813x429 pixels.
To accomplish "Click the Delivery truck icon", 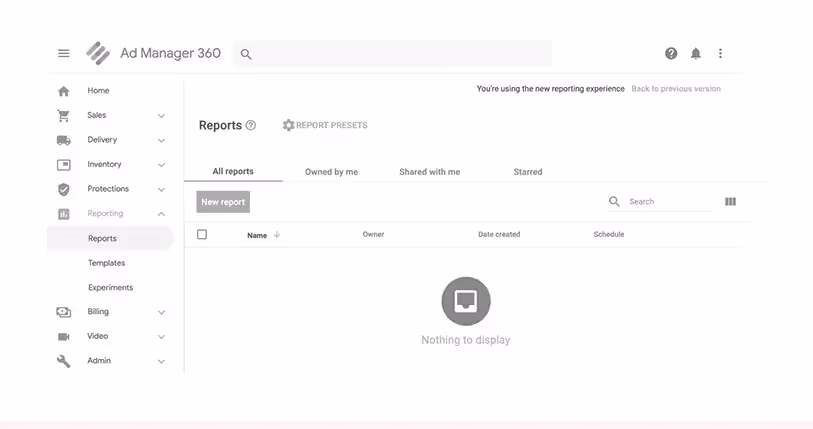I will [63, 140].
